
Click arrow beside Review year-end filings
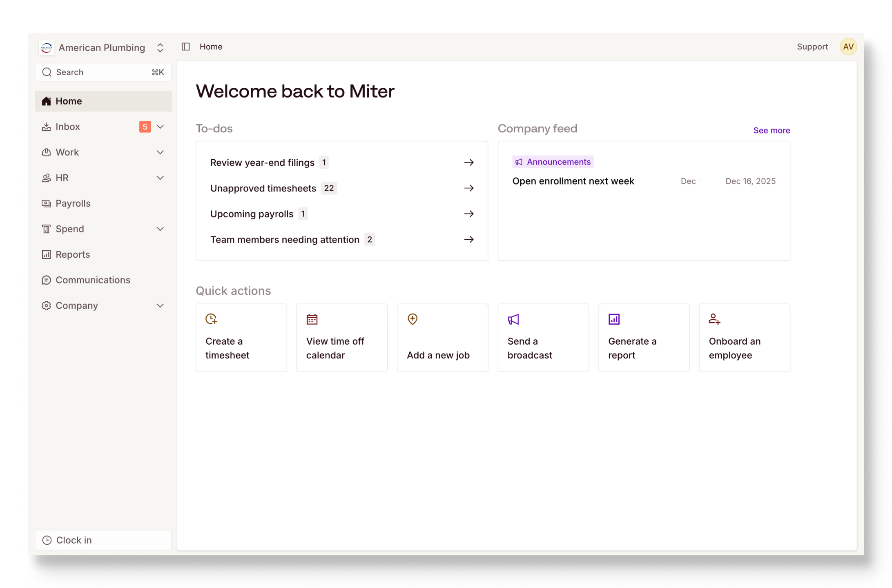pos(469,163)
